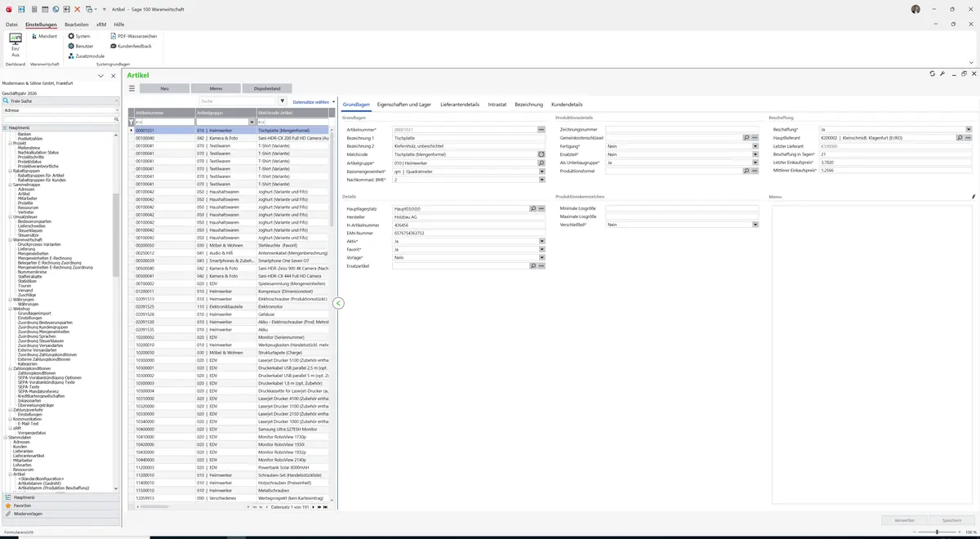The image size is (980, 539).
Task: Click Suche field above article list
Action: (238, 101)
